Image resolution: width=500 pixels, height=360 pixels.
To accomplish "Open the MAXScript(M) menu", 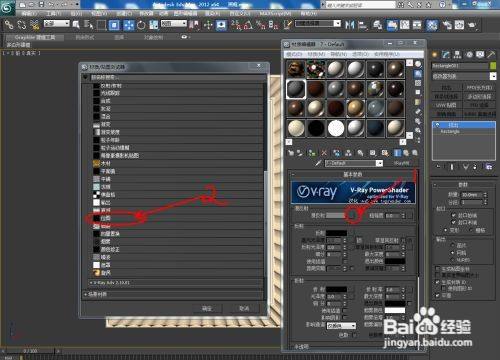I will click(275, 13).
